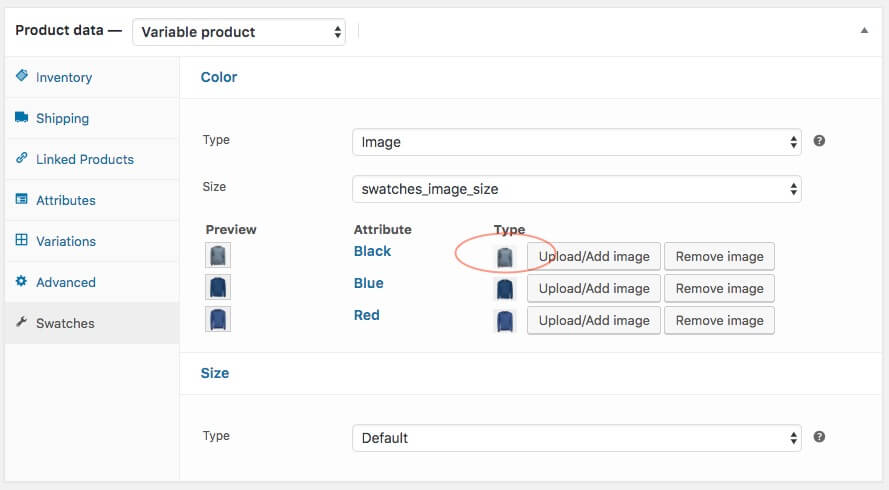Click the Black swatch preview thumbnail

click(218, 256)
